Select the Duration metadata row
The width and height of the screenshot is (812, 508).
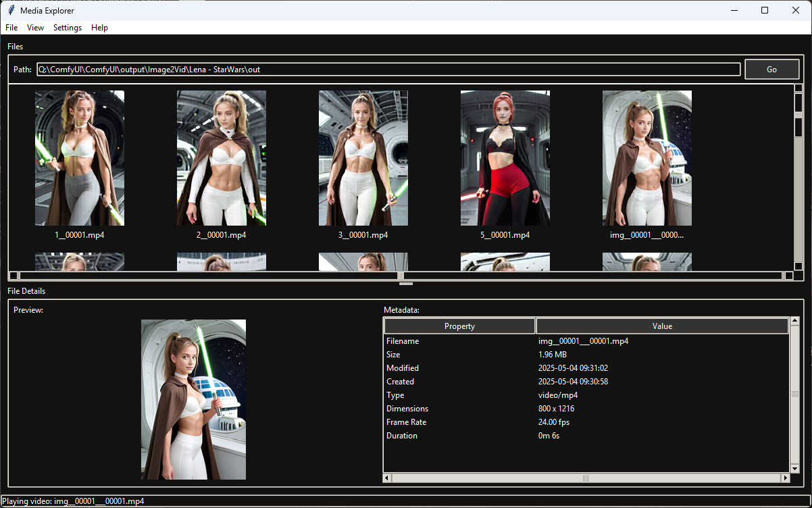(586, 436)
